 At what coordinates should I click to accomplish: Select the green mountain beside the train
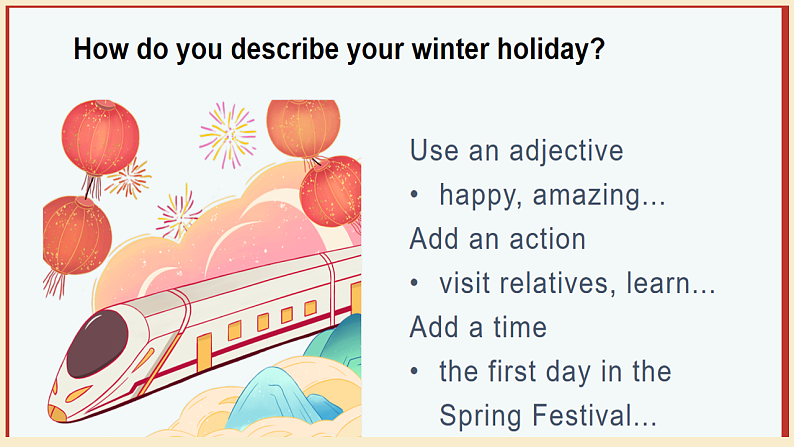pyautogui.click(x=335, y=343)
